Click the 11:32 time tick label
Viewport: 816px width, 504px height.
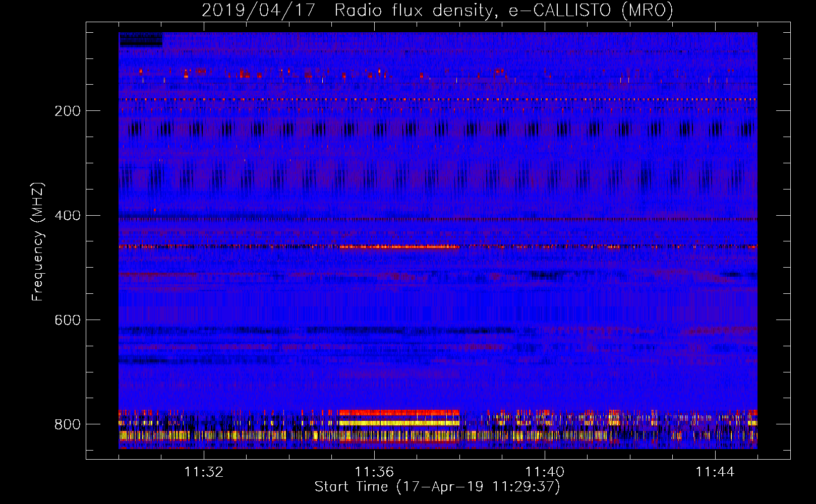(204, 472)
